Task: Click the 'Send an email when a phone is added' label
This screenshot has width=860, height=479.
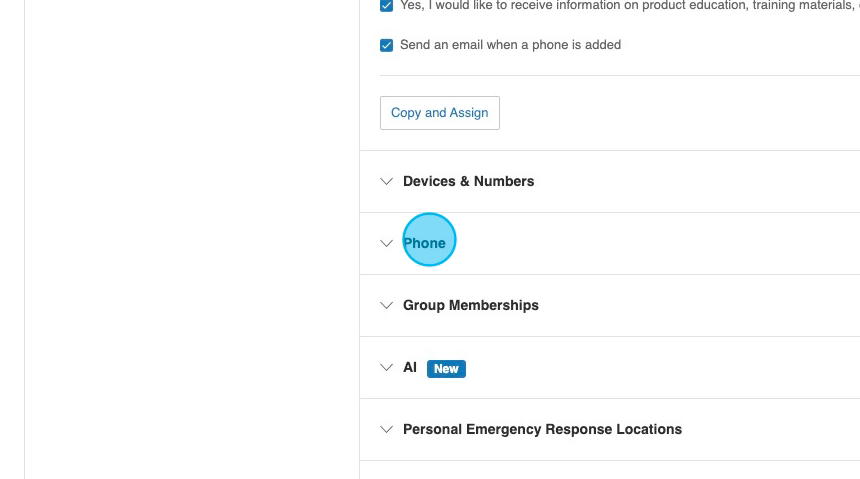Action: (510, 45)
